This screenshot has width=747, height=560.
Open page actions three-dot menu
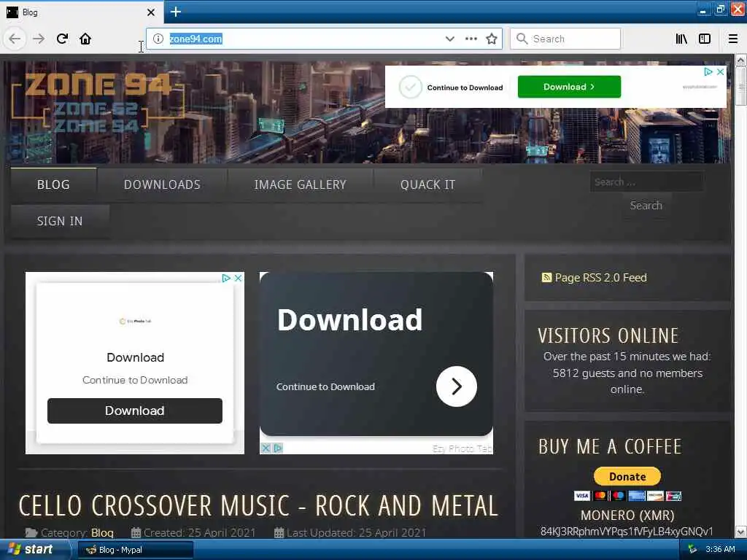[471, 39]
